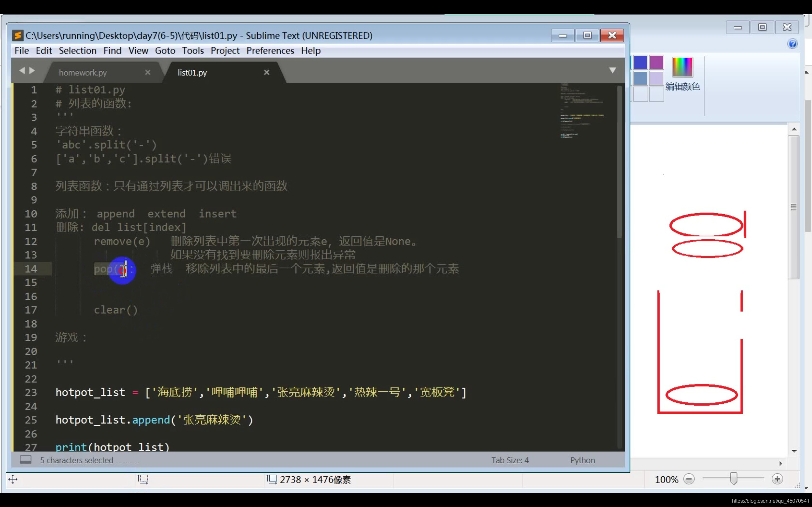Select the purple color swatch
The image size is (812, 507).
(656, 62)
